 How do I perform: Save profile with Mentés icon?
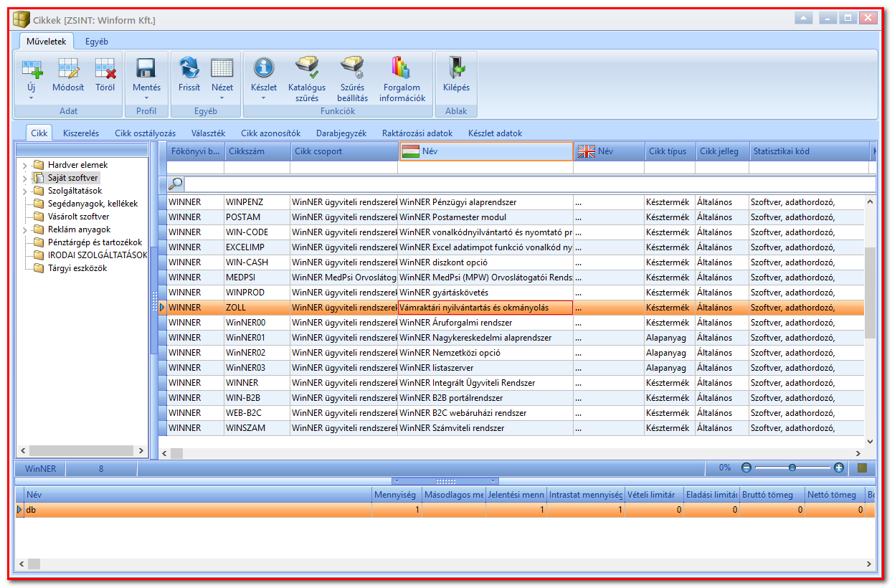[x=146, y=68]
